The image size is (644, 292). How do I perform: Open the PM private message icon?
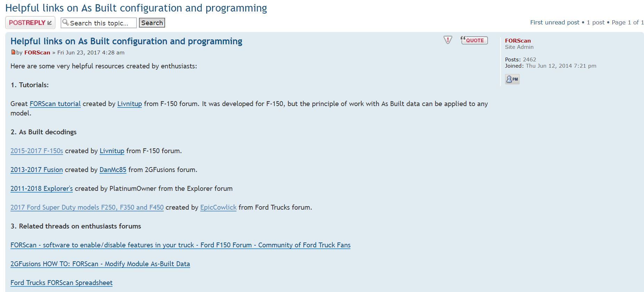512,79
